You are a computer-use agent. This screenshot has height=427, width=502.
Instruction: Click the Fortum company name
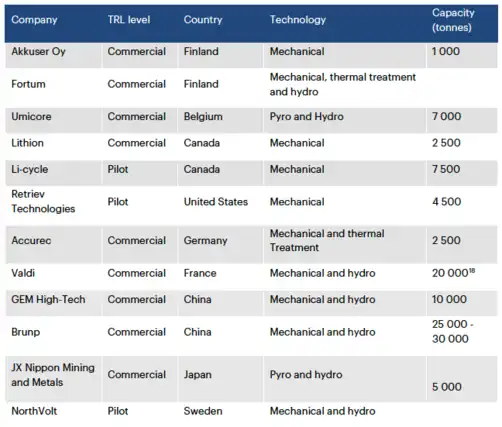[x=28, y=84]
